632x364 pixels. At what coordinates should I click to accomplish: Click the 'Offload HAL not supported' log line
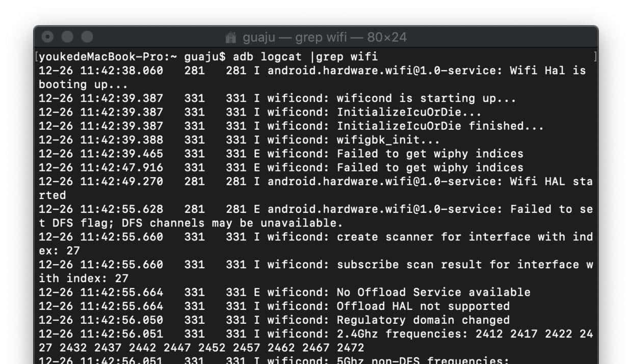click(423, 306)
